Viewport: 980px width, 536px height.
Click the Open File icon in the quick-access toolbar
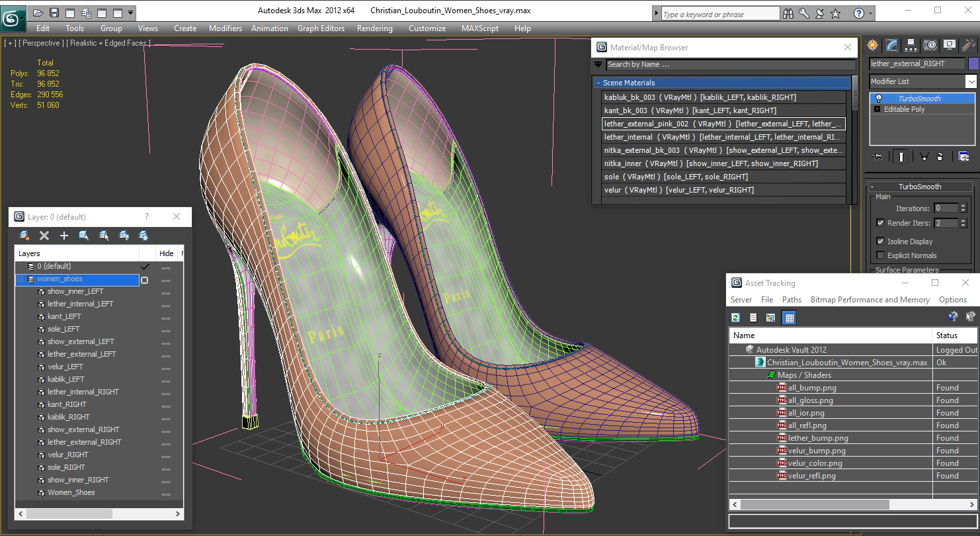point(38,13)
